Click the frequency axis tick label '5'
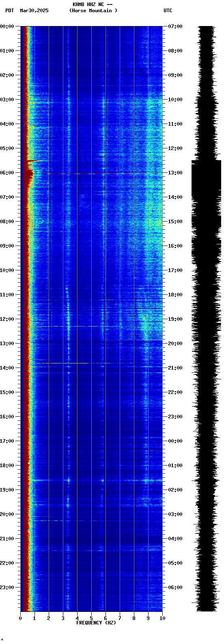This screenshot has height=644, width=224. pyautogui.click(x=91, y=618)
